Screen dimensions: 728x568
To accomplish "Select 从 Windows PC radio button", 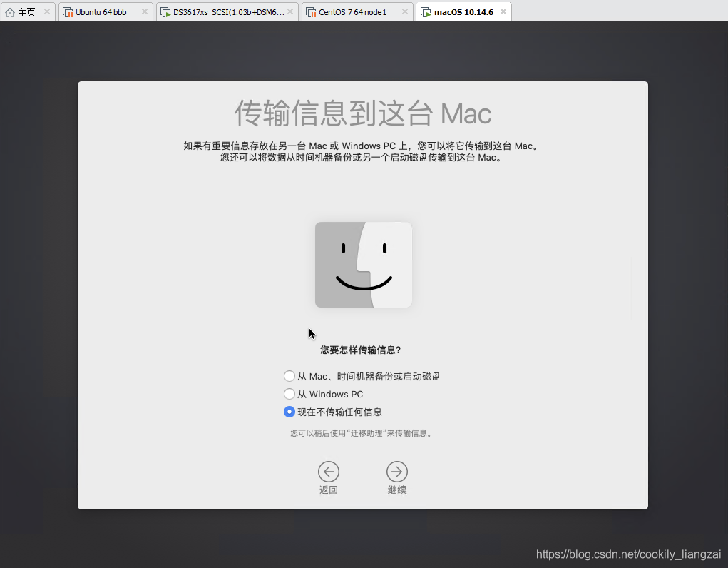I will 289,394.
